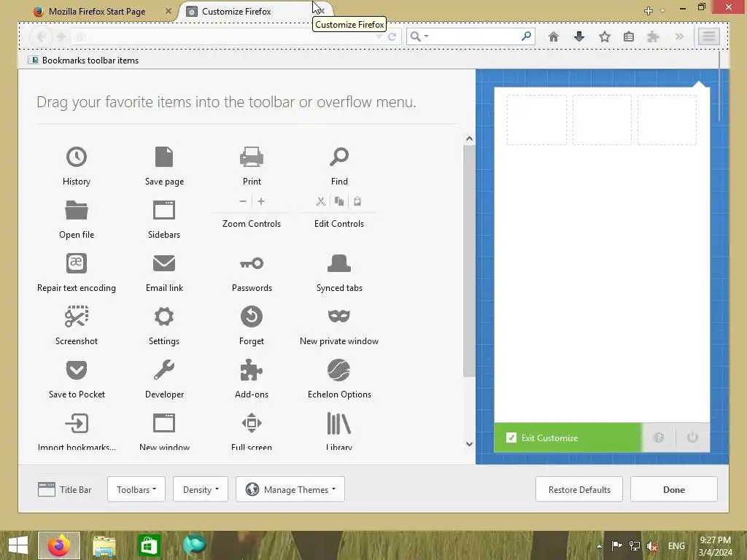Expand the toolbar overflow chevron

[x=679, y=36]
